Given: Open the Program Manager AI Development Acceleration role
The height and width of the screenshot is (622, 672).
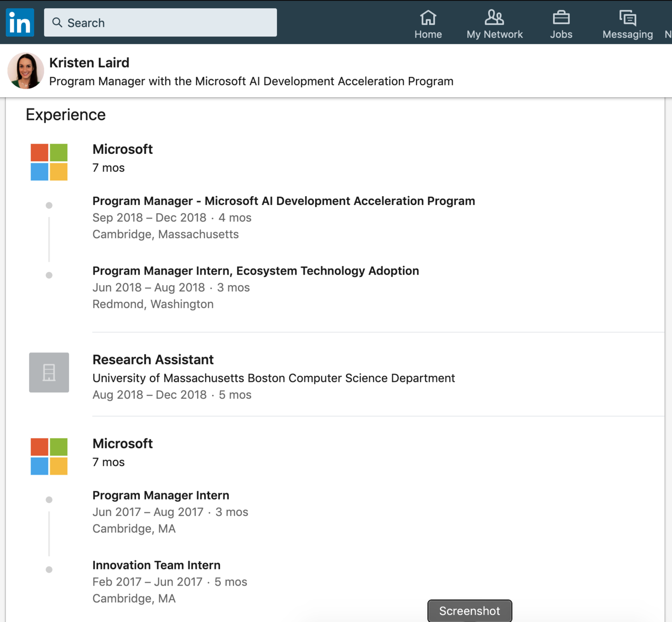Looking at the screenshot, I should coord(284,201).
